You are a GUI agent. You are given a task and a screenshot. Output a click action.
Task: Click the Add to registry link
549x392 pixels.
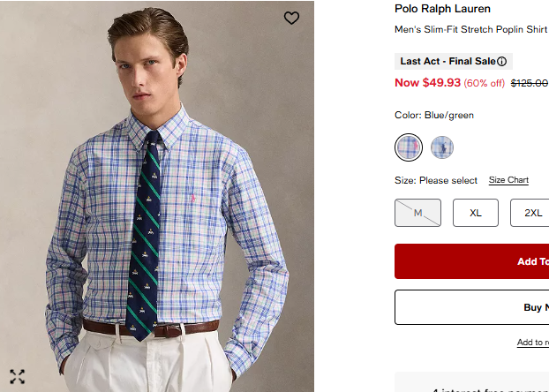532,343
